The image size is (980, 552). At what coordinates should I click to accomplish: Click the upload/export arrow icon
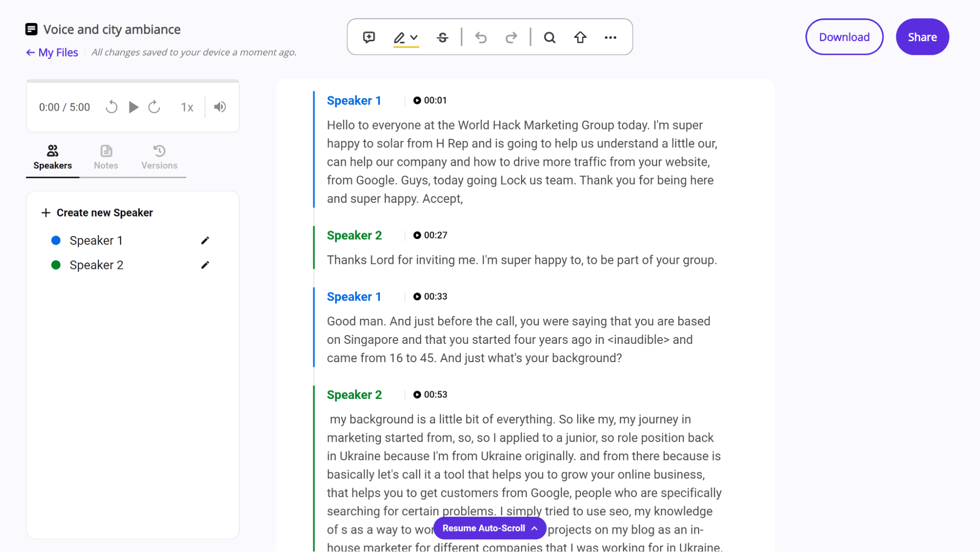[580, 37]
